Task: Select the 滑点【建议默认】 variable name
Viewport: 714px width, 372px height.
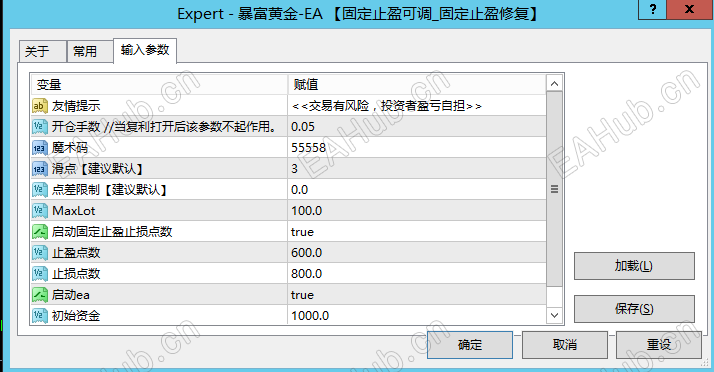Action: click(x=98, y=169)
